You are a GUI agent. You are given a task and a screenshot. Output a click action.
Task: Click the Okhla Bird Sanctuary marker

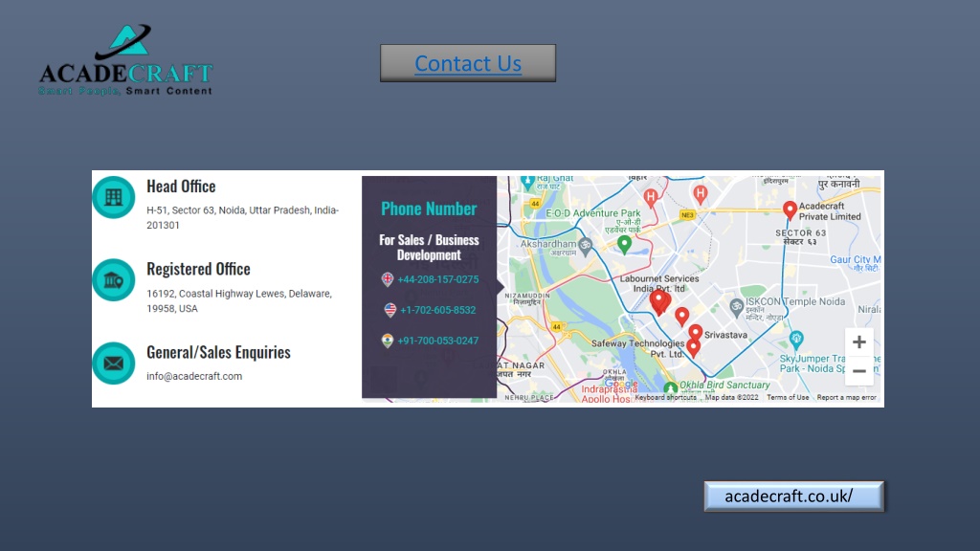[671, 389]
